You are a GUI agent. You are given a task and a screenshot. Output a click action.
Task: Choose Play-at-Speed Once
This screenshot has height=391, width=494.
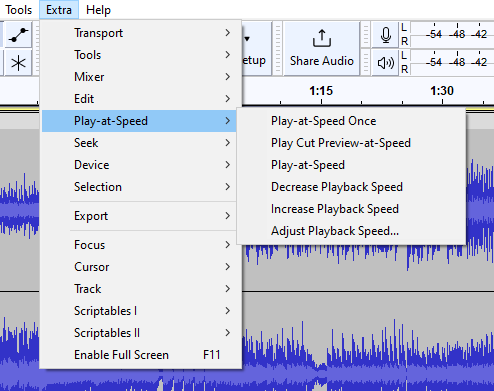[x=351, y=121]
